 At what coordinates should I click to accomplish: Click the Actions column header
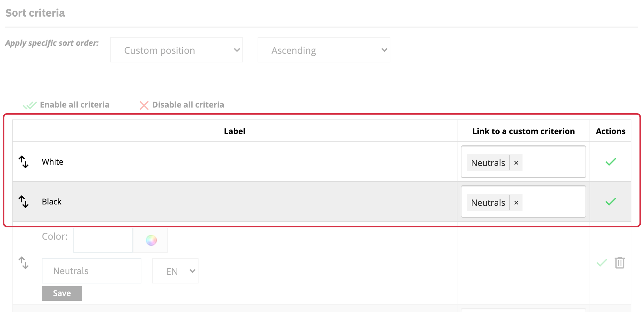point(610,131)
